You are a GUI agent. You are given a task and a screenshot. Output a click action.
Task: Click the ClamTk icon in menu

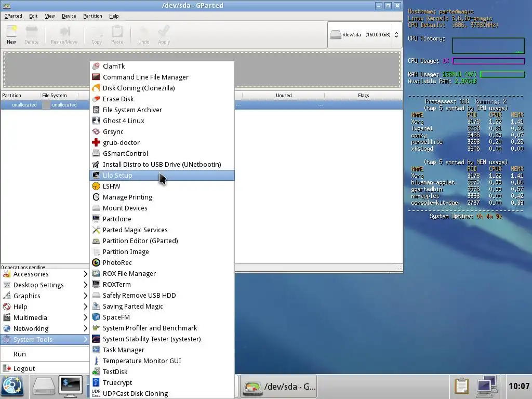[x=96, y=66]
